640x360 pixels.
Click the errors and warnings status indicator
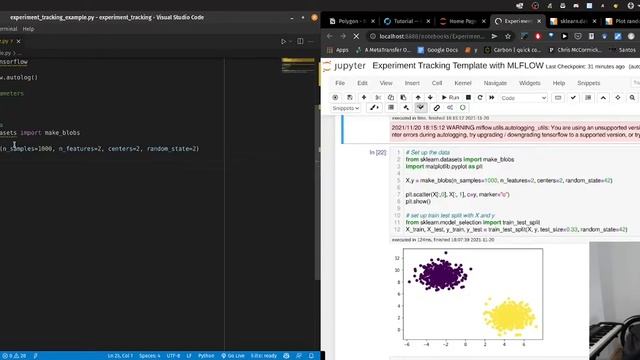pos(14,356)
